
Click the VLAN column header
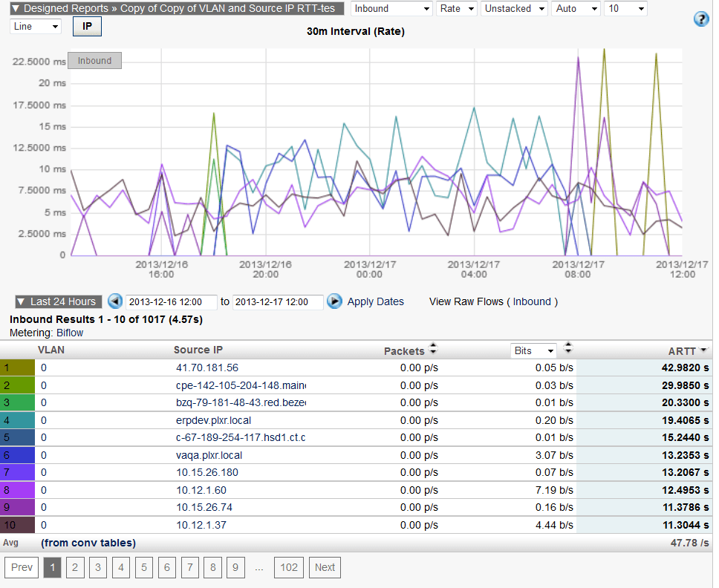[x=51, y=350]
